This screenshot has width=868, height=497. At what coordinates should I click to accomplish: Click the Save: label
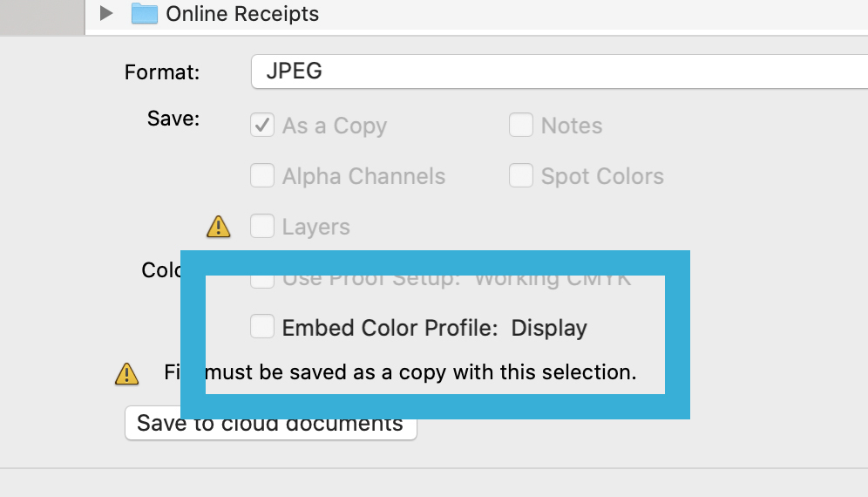173,119
